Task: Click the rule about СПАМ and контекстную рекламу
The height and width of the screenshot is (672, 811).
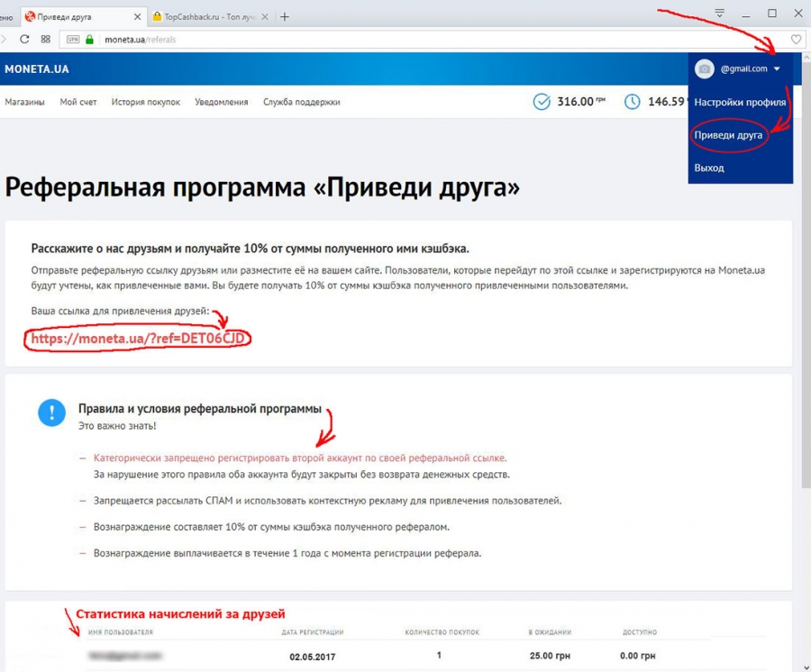Action: click(327, 500)
